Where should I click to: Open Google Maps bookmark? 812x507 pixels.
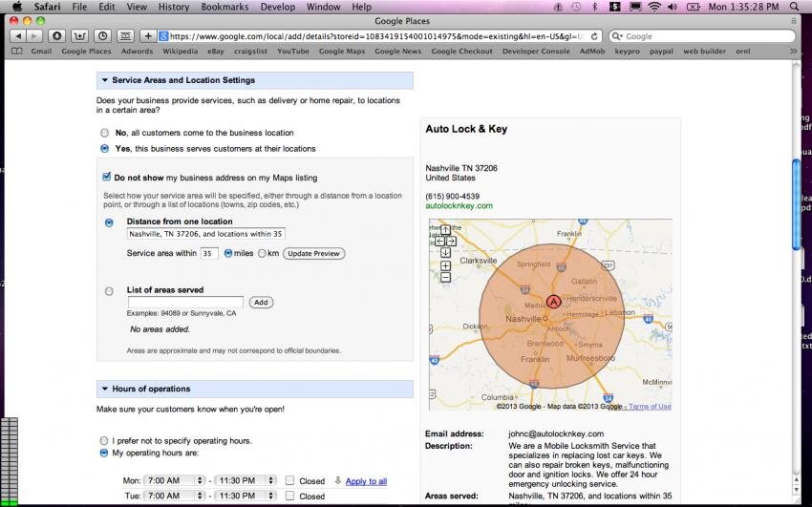pos(342,52)
